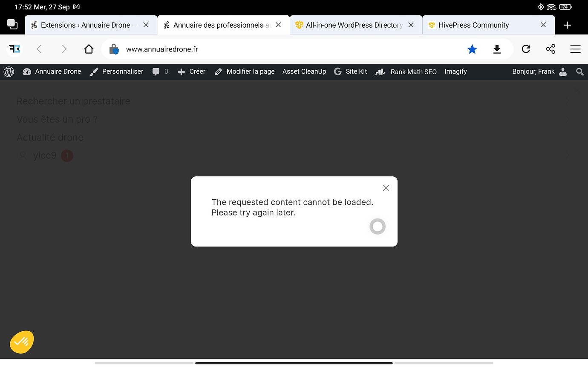The height and width of the screenshot is (367, 588).
Task: Open Imagify in the admin bar
Action: 455,72
